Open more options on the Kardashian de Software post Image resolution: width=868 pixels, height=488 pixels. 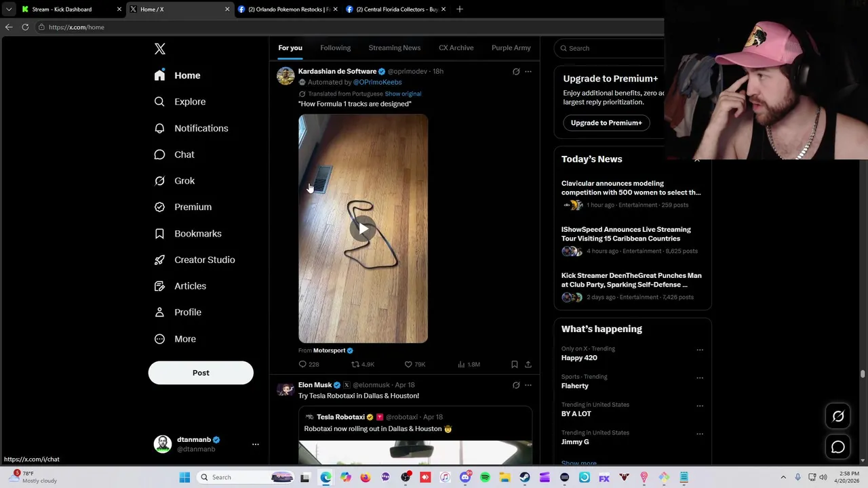pos(528,71)
